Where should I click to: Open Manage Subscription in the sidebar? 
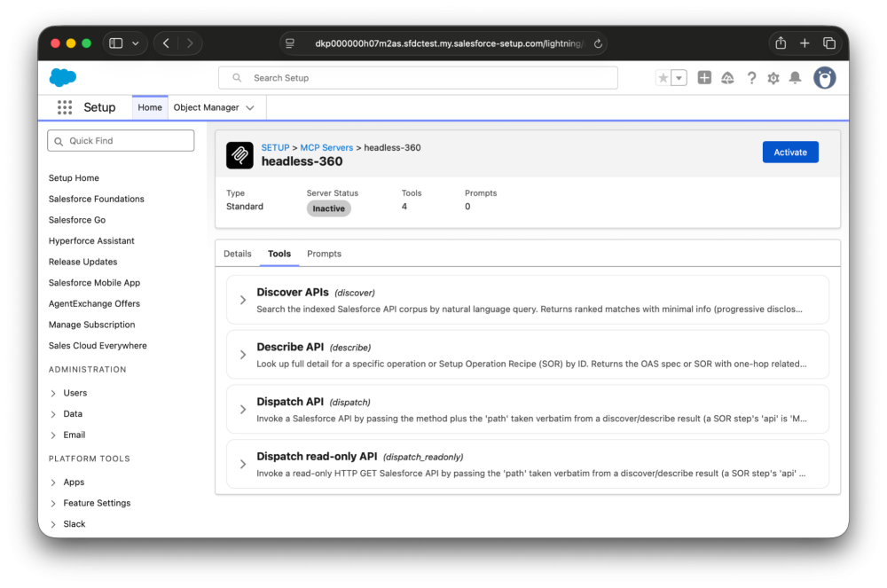(x=91, y=325)
